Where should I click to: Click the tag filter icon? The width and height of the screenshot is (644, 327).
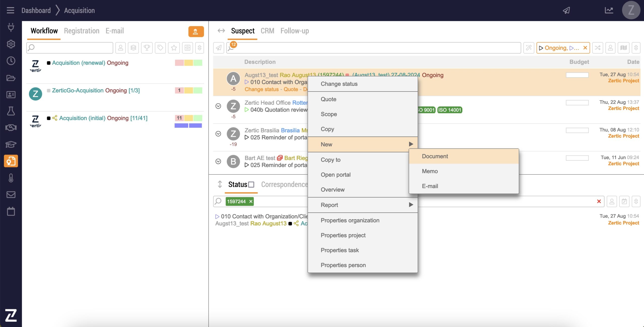coord(160,48)
